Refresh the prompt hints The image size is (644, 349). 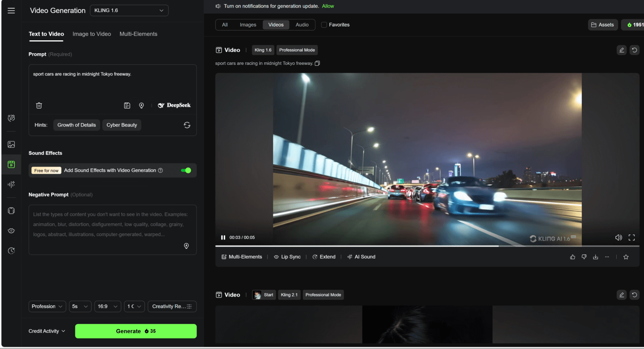(187, 125)
